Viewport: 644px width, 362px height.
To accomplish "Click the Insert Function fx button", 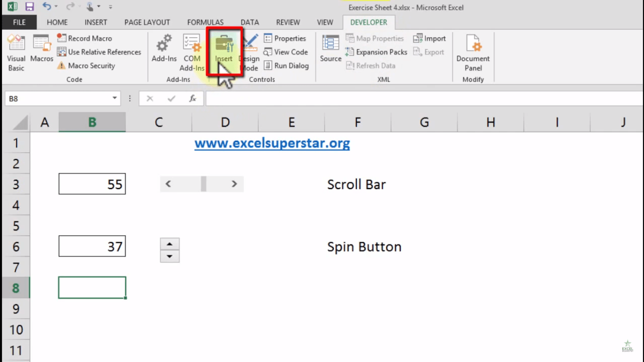I will (x=192, y=99).
